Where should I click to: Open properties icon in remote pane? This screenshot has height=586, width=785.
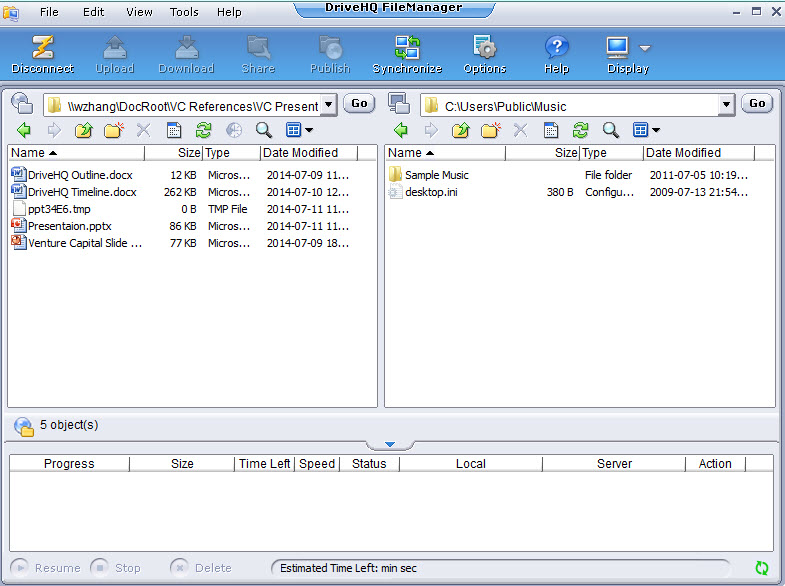(x=174, y=130)
